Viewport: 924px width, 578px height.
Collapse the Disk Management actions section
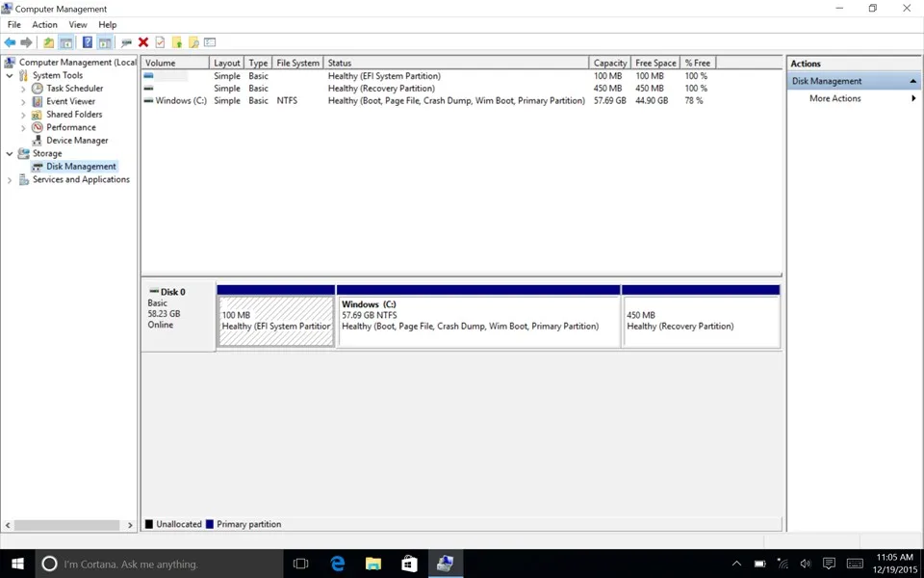point(912,81)
